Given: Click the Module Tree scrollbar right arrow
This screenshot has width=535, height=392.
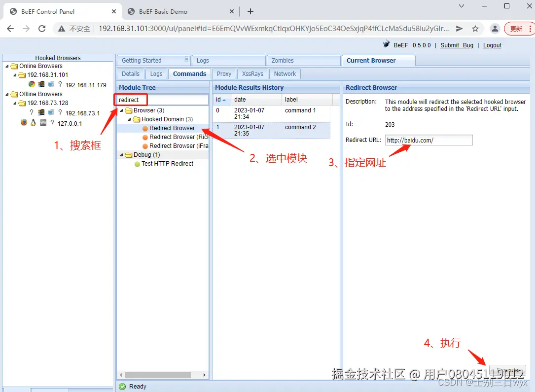Looking at the screenshot, I should tap(204, 375).
